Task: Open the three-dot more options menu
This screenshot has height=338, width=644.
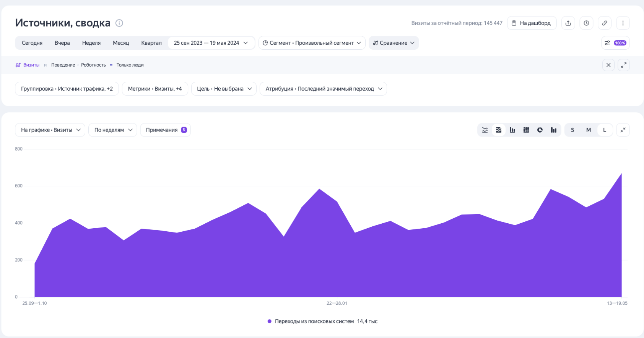Action: [623, 23]
